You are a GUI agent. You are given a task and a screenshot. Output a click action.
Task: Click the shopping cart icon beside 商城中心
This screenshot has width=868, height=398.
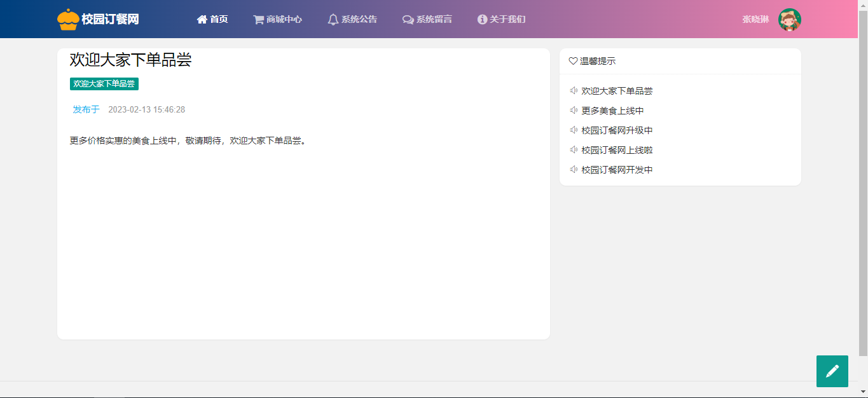[258, 20]
